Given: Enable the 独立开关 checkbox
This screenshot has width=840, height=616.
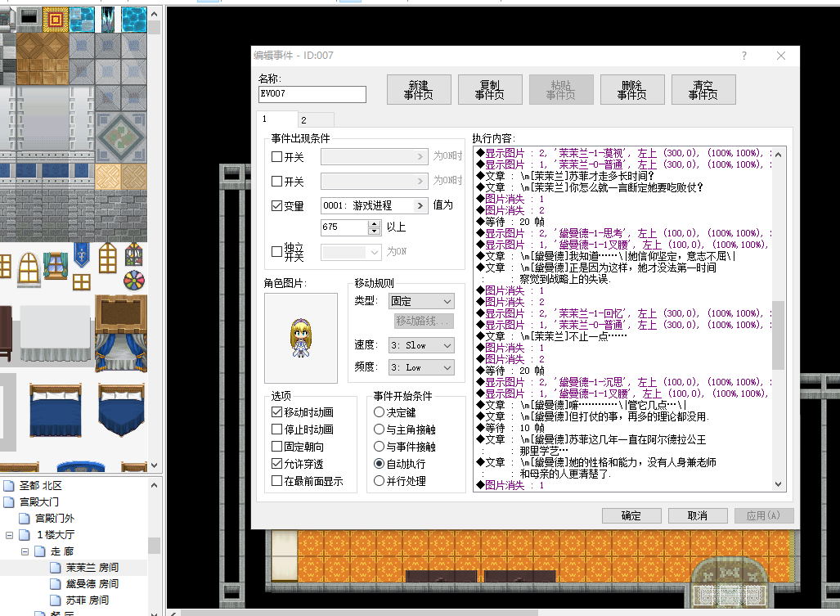Looking at the screenshot, I should [x=277, y=251].
